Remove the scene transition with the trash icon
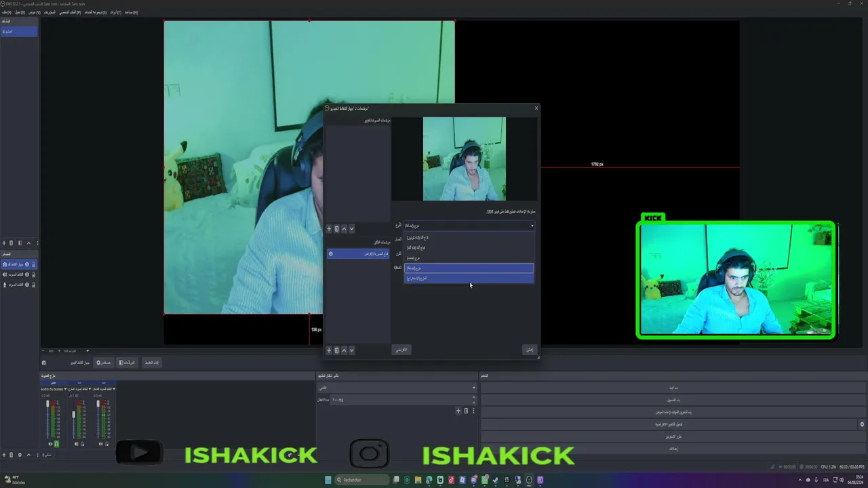The height and width of the screenshot is (488, 868). point(466,411)
